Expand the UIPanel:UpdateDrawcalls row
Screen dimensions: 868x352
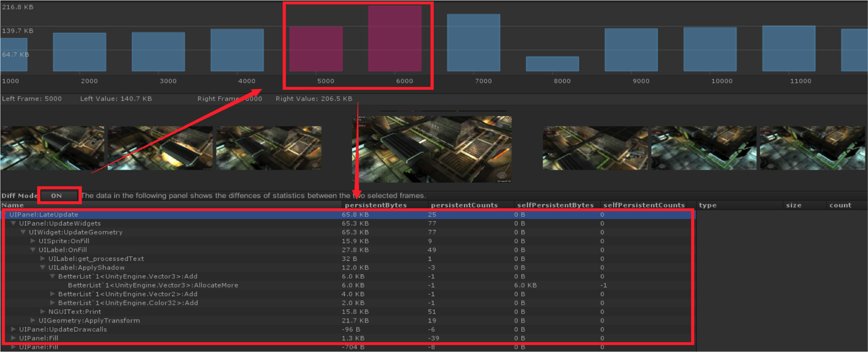tap(14, 329)
